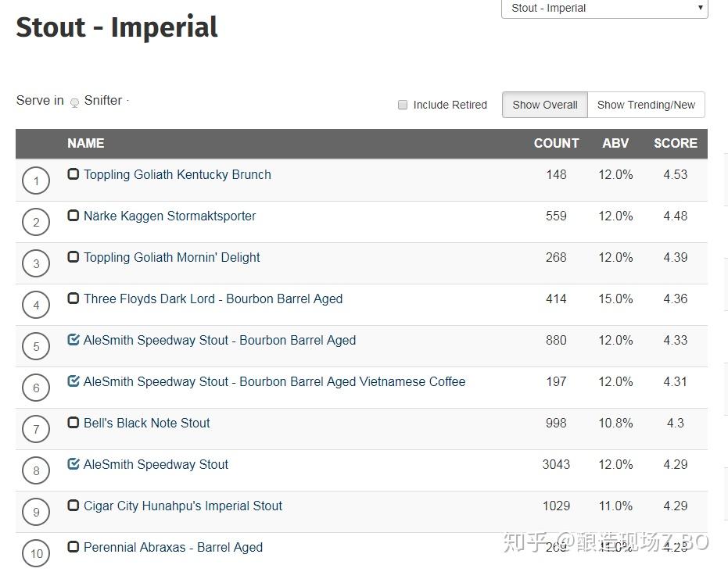728x572 pixels.
Task: Click the snifter glass icon
Action: [x=74, y=102]
